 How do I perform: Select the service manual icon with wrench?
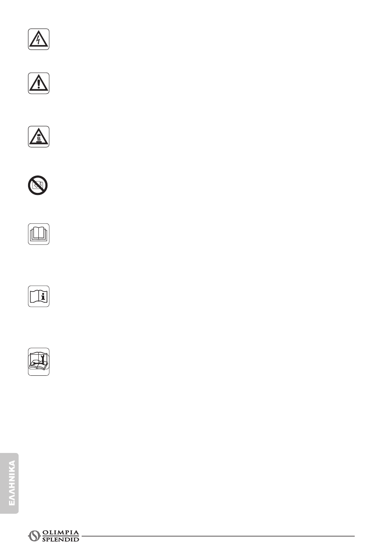point(39,362)
